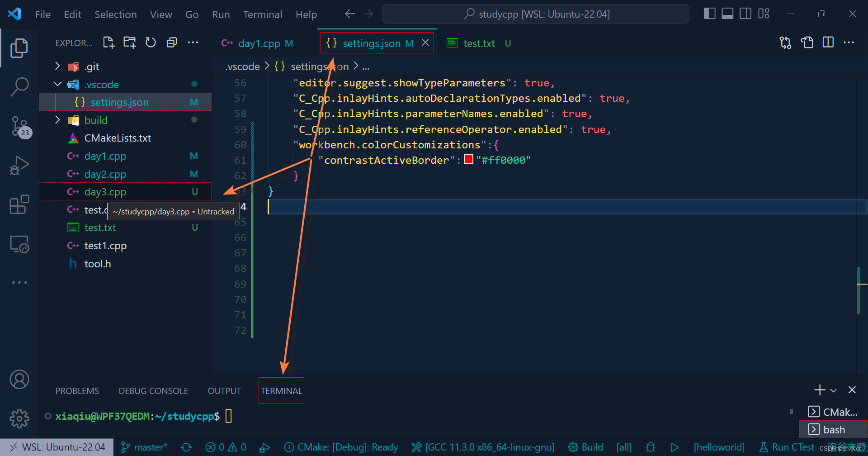This screenshot has height=456, width=868.
Task: Switch to OUTPUT panel tab
Action: 224,391
